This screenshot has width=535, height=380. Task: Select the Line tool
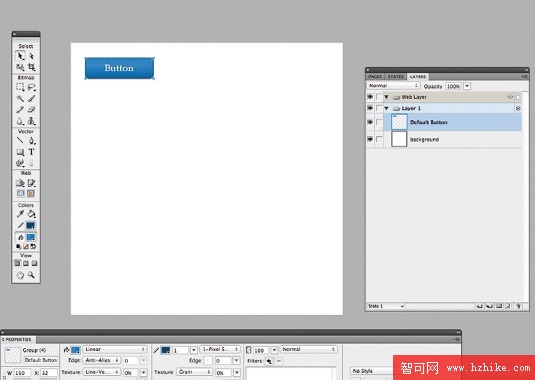tap(20, 141)
